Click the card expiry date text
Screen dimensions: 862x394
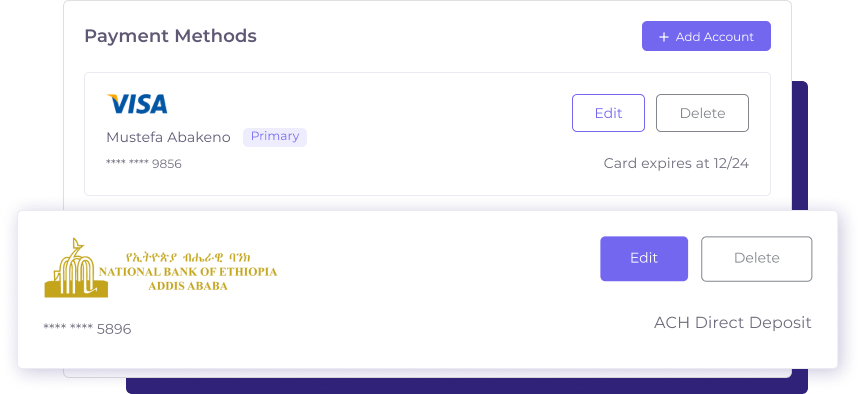click(x=676, y=163)
